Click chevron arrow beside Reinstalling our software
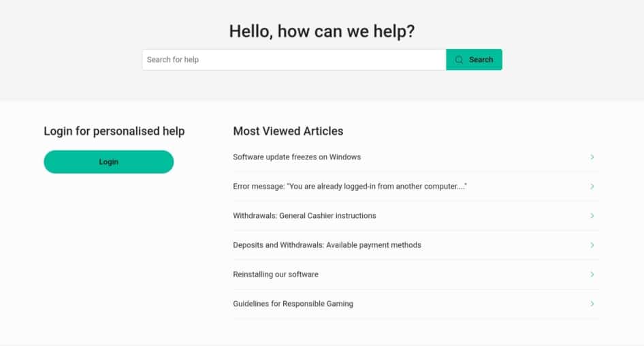Image resolution: width=644 pixels, height=346 pixels. [592, 274]
